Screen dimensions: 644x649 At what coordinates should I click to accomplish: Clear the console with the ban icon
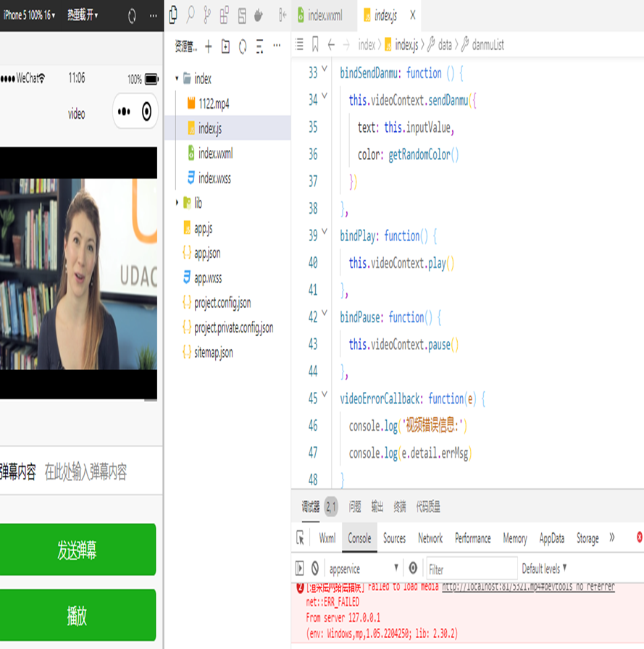315,569
